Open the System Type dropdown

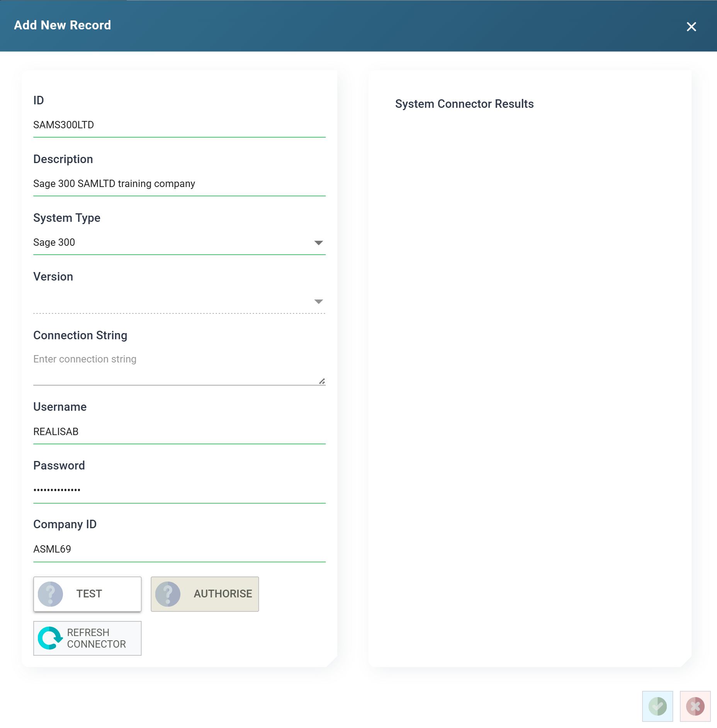click(179, 242)
